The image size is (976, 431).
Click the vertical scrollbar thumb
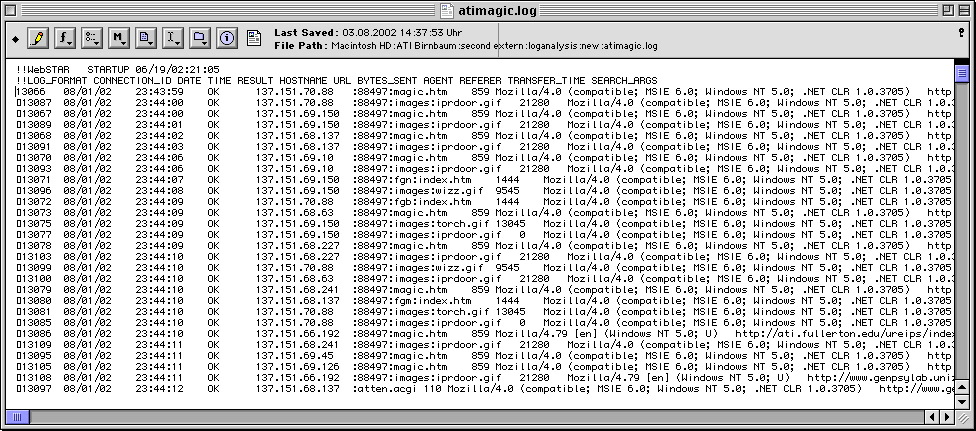click(x=962, y=73)
